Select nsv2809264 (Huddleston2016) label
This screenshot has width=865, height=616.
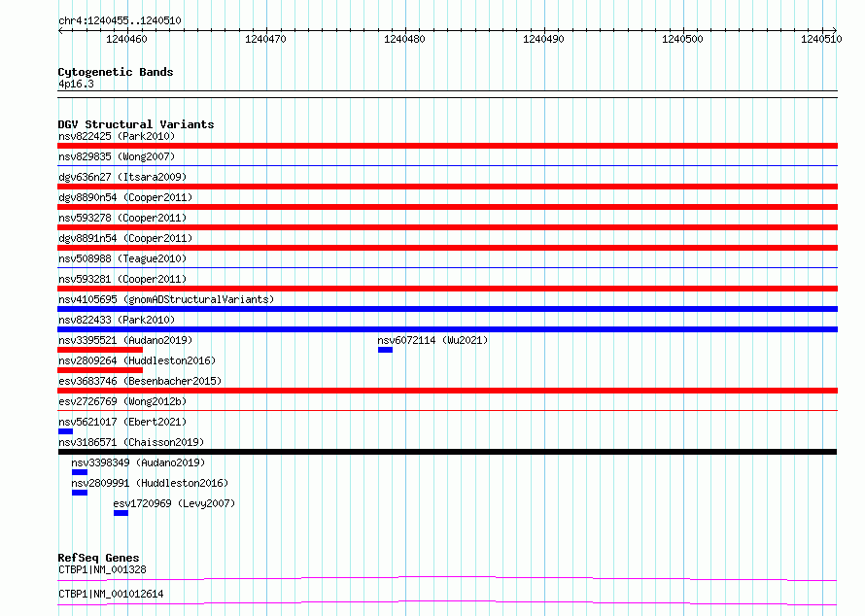(137, 360)
